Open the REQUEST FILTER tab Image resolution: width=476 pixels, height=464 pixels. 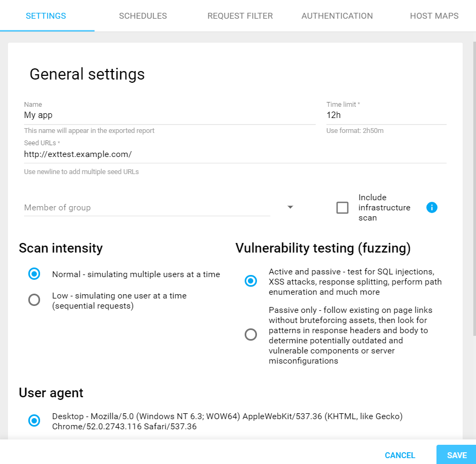(240, 15)
